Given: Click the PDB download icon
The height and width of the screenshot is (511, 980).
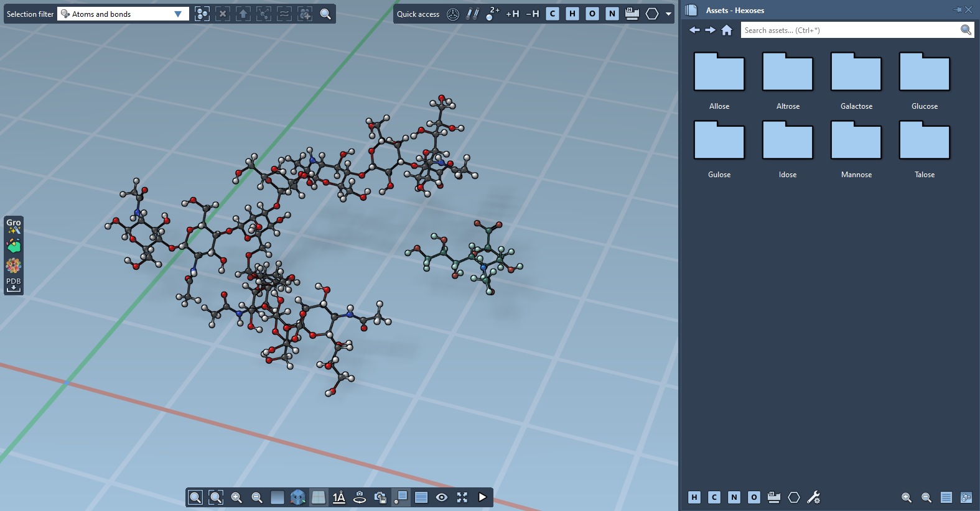Looking at the screenshot, I should 14,285.
